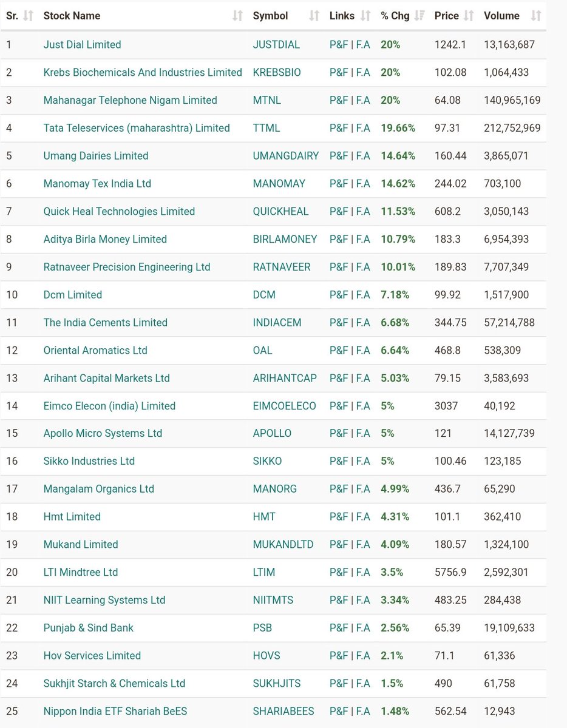The image size is (567, 728).
Task: Open Oriental Aromatics Ltd link
Action: (95, 350)
